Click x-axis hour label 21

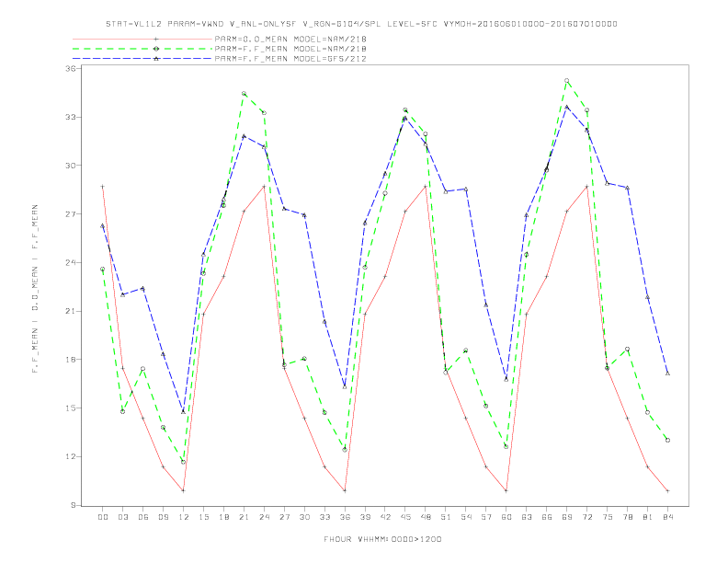(x=244, y=517)
